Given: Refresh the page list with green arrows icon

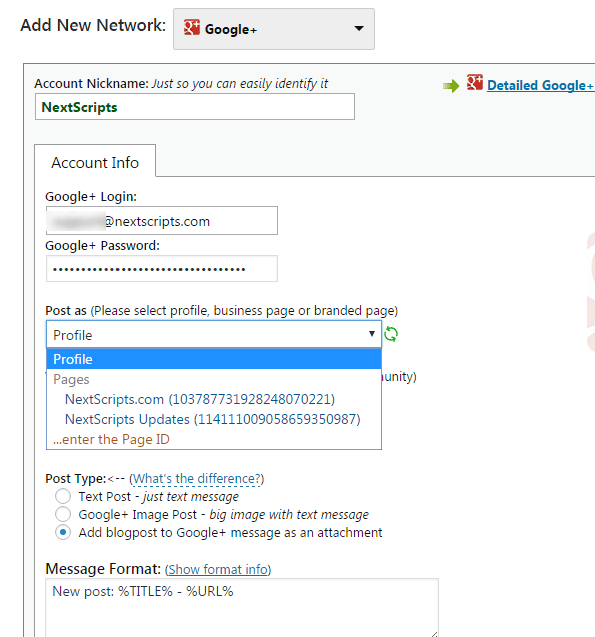Looking at the screenshot, I should [391, 334].
